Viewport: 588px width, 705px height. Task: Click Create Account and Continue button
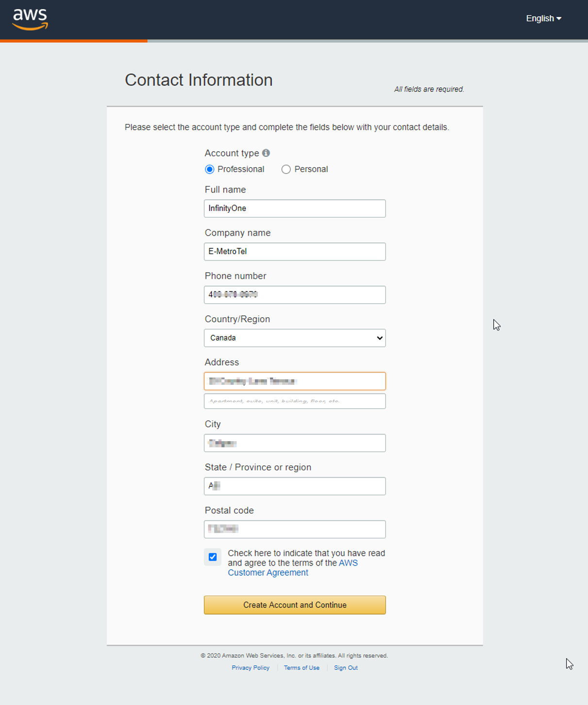295,605
